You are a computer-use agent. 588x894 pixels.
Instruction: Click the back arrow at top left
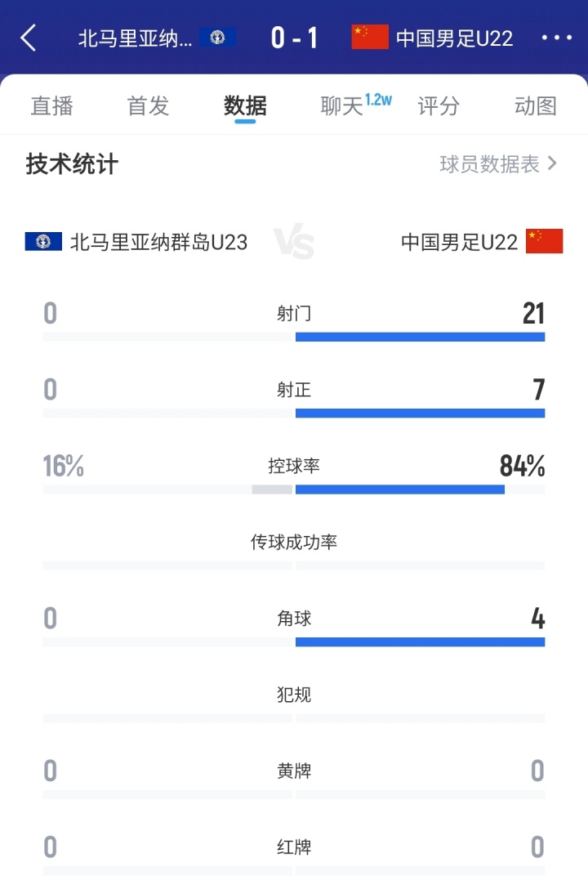29,37
